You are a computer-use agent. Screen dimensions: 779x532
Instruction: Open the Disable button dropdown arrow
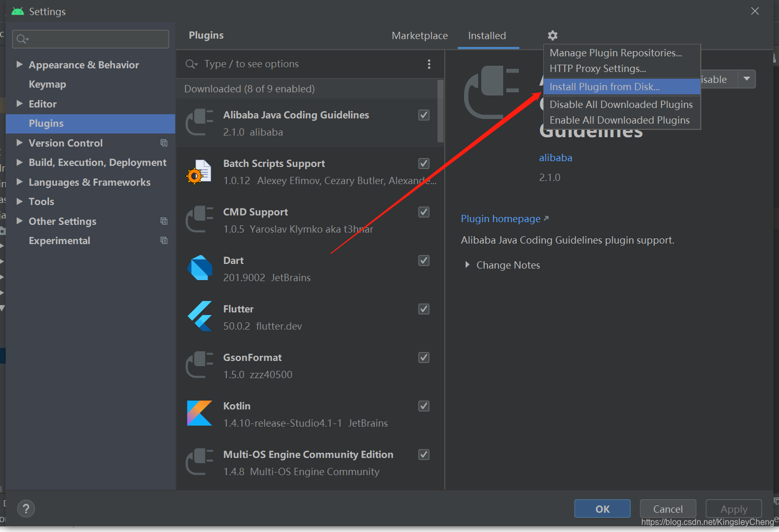click(x=747, y=79)
